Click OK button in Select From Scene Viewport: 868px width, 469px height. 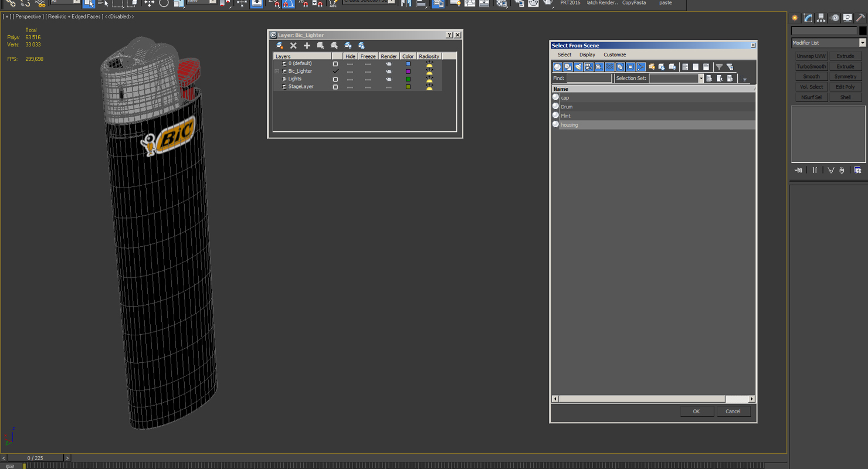(x=696, y=412)
